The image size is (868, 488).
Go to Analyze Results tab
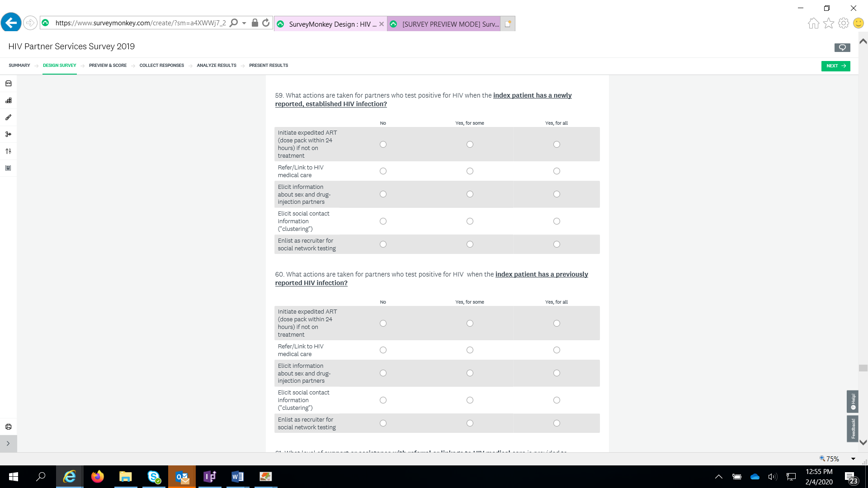(x=217, y=66)
